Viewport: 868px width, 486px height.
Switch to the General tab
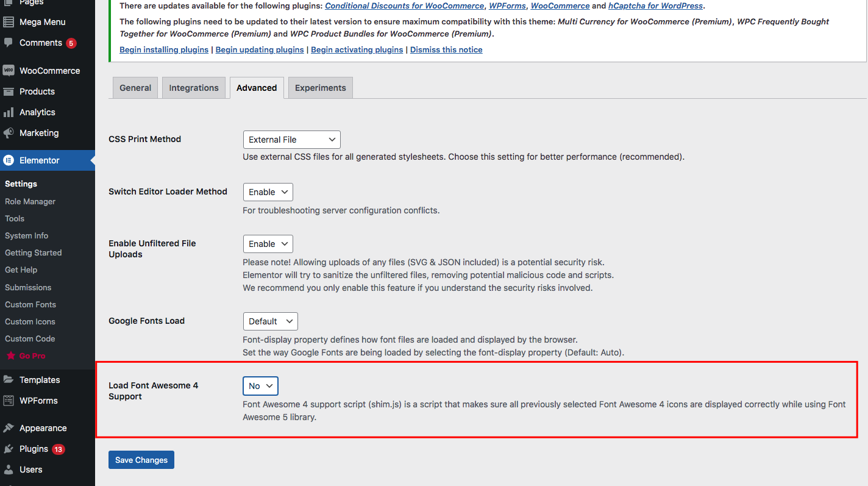[135, 88]
